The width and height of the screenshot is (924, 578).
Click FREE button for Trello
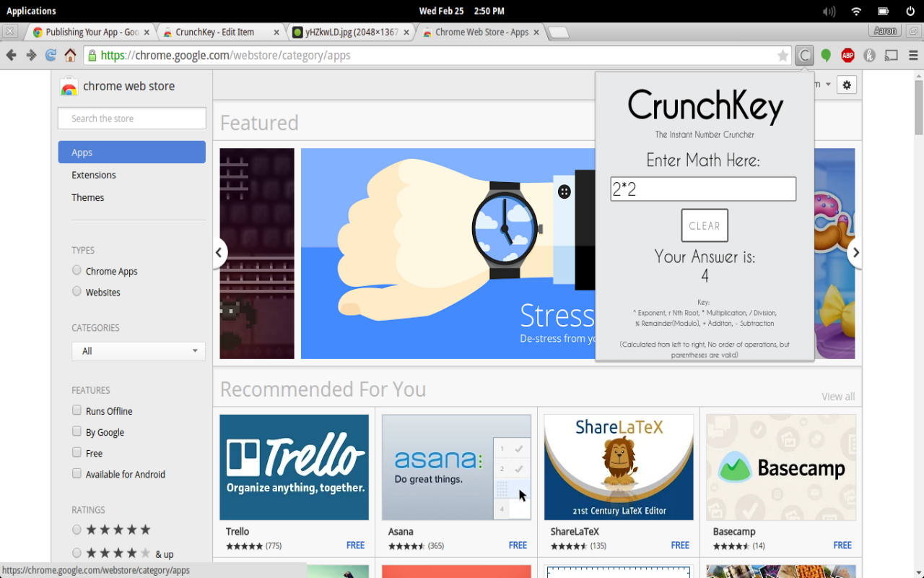coord(355,545)
